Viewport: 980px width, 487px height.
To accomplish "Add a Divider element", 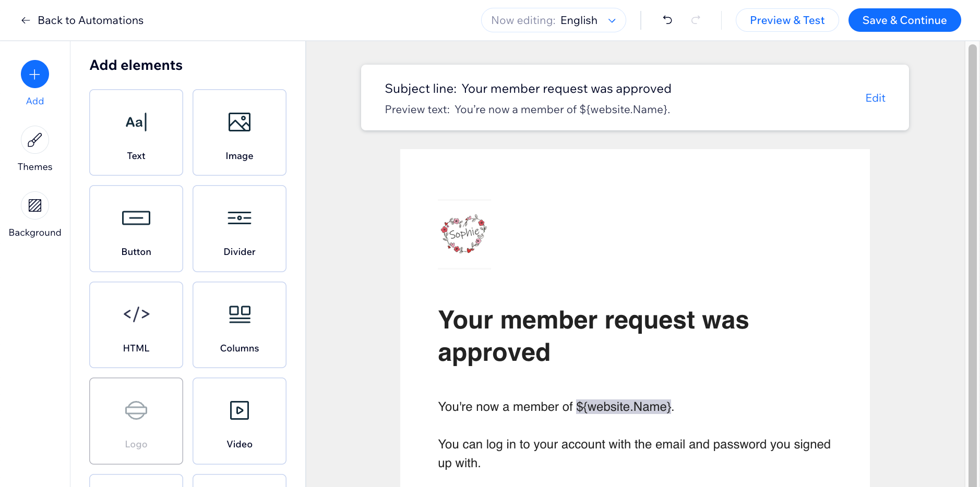I will coord(239,228).
